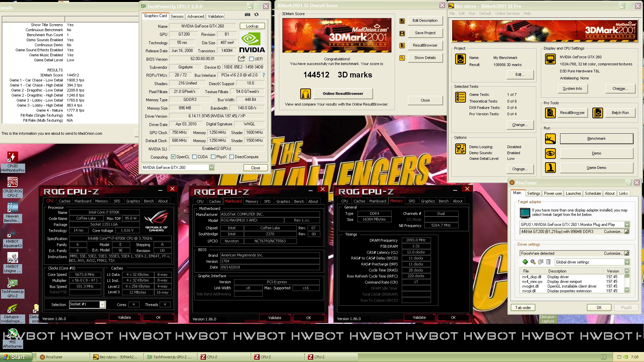Switch to the Advanced tab in GPU-Z
This screenshot has height=362, width=644.
[196, 16]
